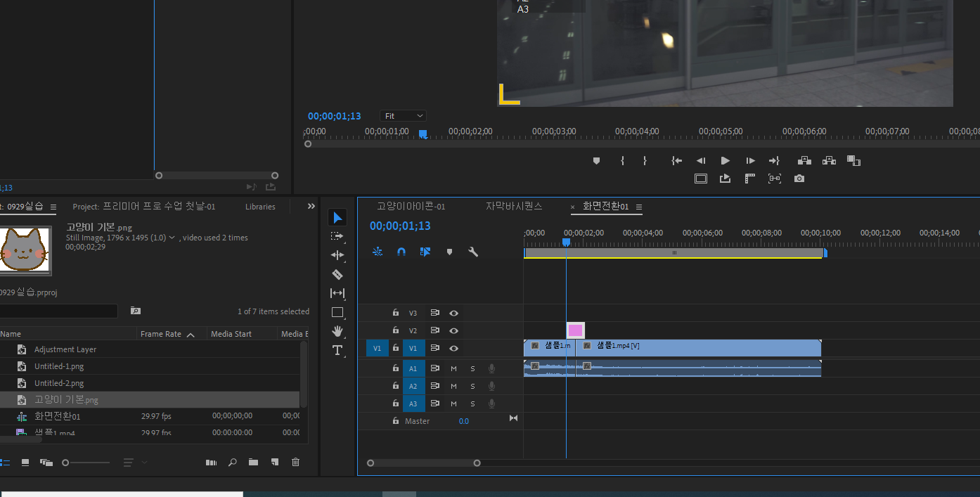Mute the A1 audio track

[453, 368]
